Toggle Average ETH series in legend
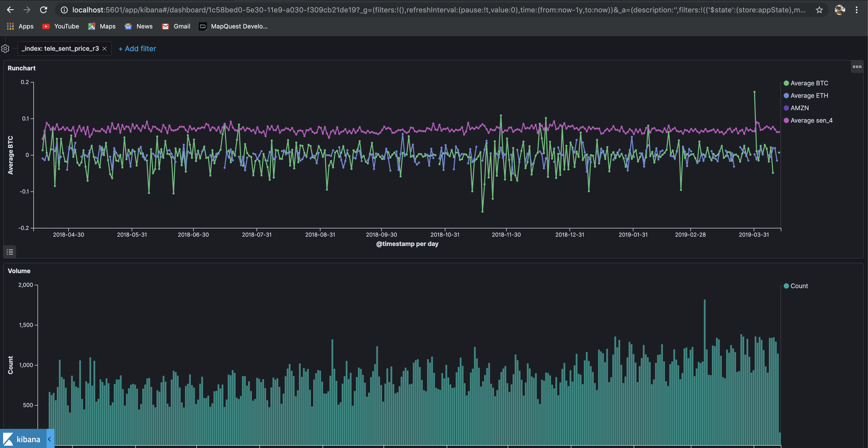868x448 pixels. tap(809, 96)
